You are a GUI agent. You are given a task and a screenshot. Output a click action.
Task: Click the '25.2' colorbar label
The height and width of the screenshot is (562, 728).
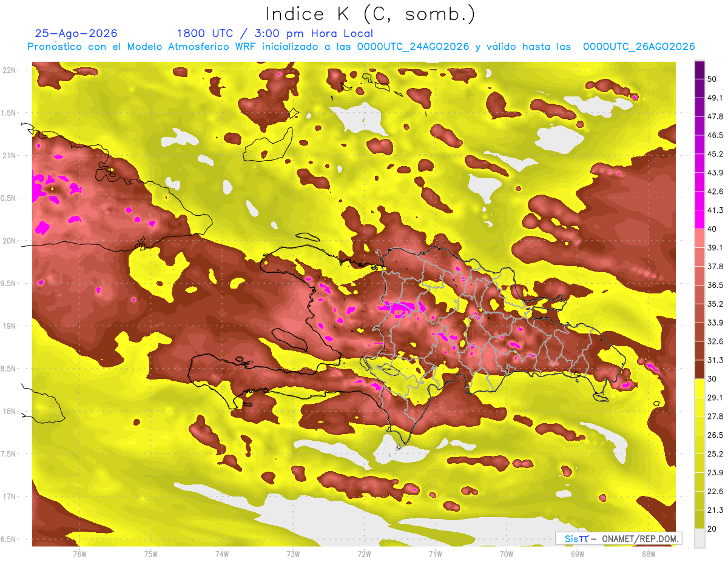[x=715, y=454]
